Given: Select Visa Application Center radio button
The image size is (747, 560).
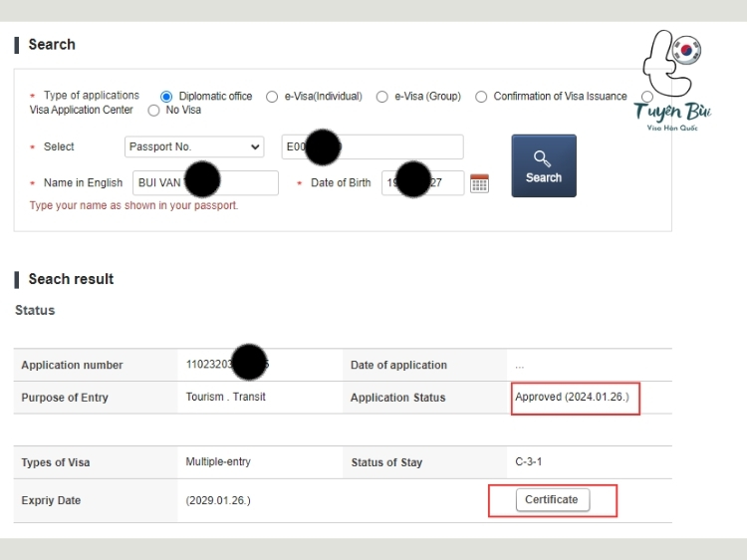Looking at the screenshot, I should [647, 97].
